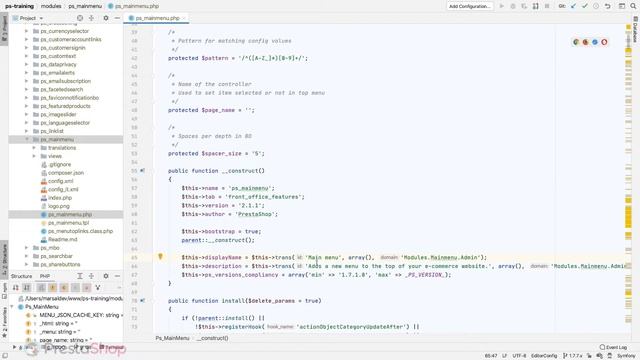Click the intention light bulb in gutter
640x360 pixels.
pos(160,256)
